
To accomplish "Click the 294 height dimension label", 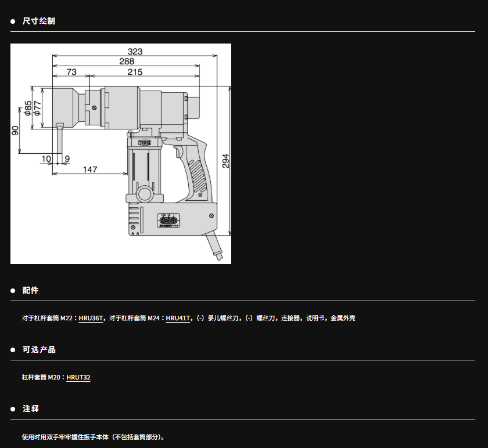I will point(225,161).
